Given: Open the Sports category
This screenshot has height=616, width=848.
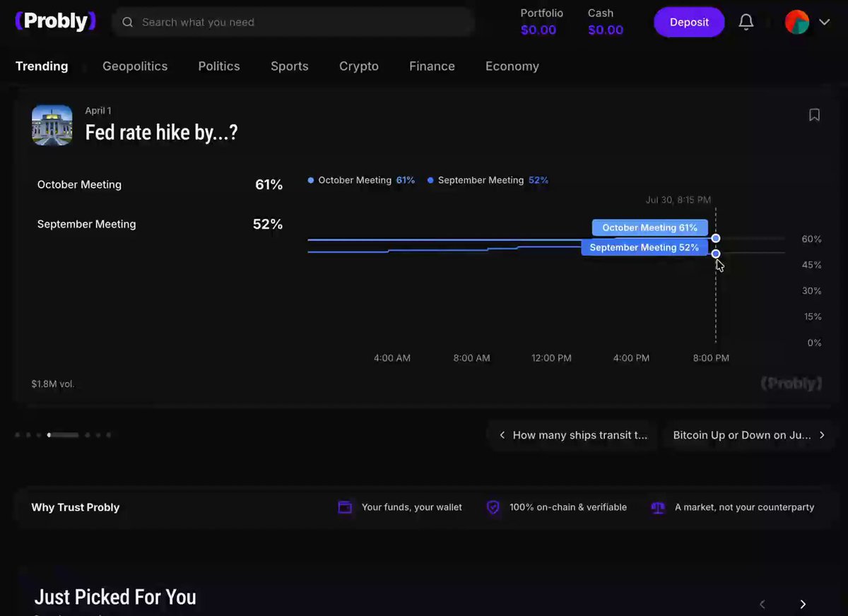Looking at the screenshot, I should point(290,66).
